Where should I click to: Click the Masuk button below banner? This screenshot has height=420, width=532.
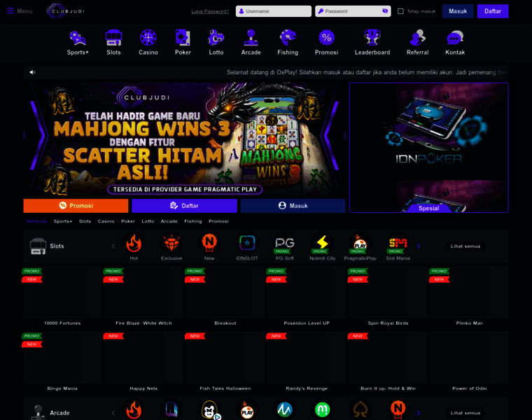pyautogui.click(x=293, y=206)
